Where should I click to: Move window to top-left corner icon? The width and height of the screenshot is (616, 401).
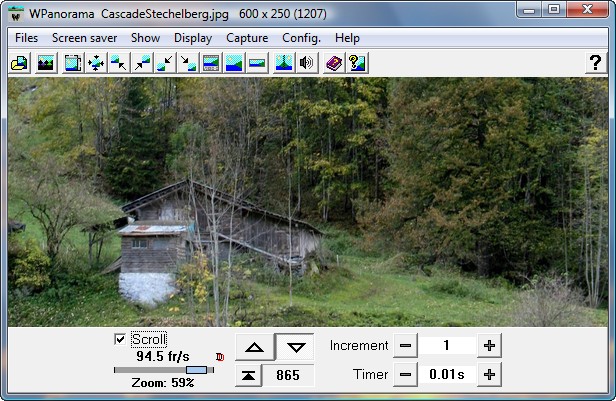tap(119, 63)
